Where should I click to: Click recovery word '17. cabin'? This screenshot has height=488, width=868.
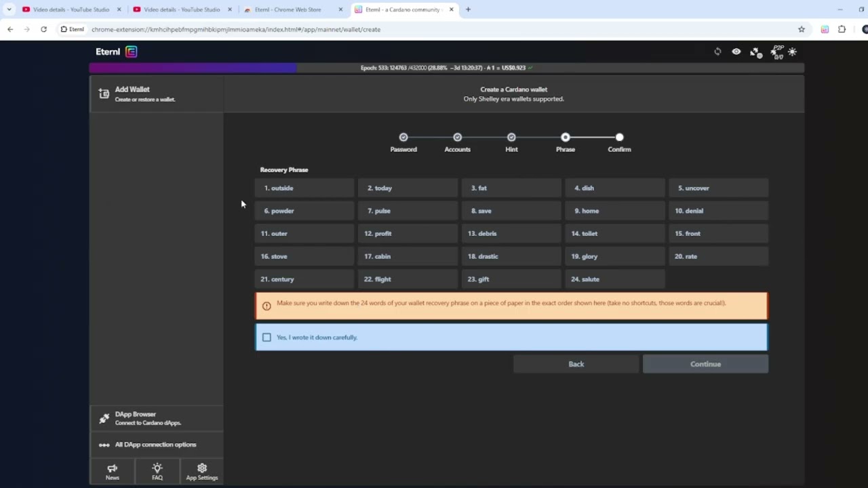coord(408,256)
